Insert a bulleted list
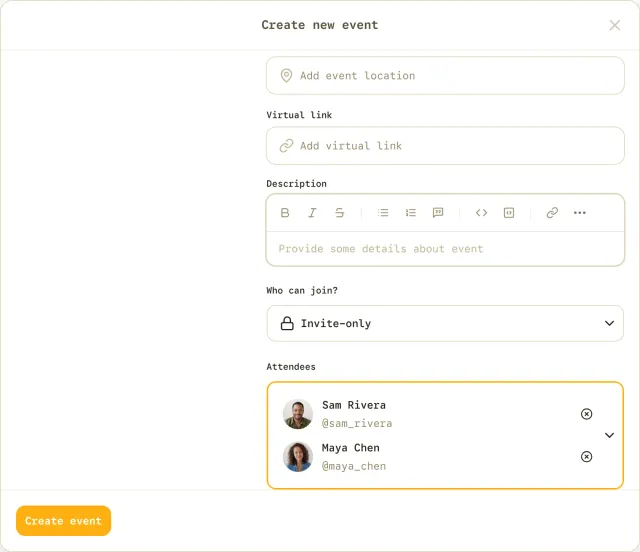This screenshot has width=640, height=552. click(x=383, y=213)
